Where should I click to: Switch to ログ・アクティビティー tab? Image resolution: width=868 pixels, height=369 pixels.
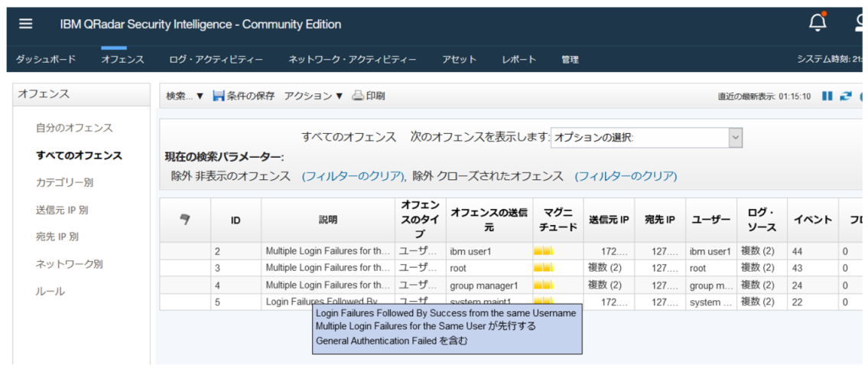pyautogui.click(x=216, y=59)
